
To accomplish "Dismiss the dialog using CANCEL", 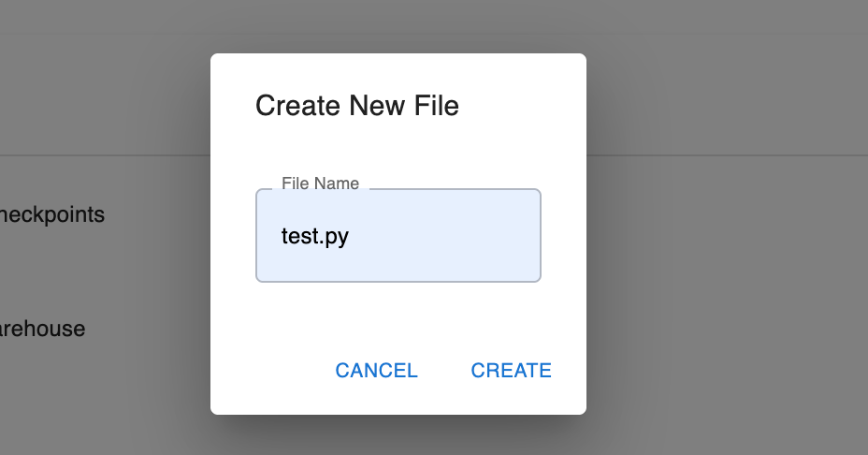I will pyautogui.click(x=376, y=370).
